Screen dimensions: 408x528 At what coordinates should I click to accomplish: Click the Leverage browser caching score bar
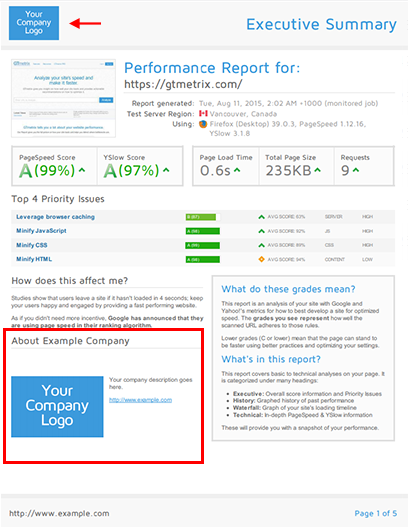point(203,217)
